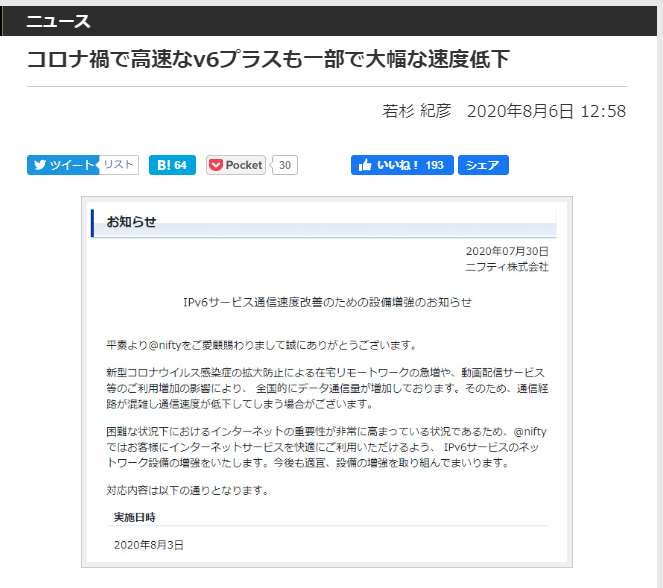The height and width of the screenshot is (588, 663).
Task: Click the date 2020年8月3日 in the notice
Action: 149,545
